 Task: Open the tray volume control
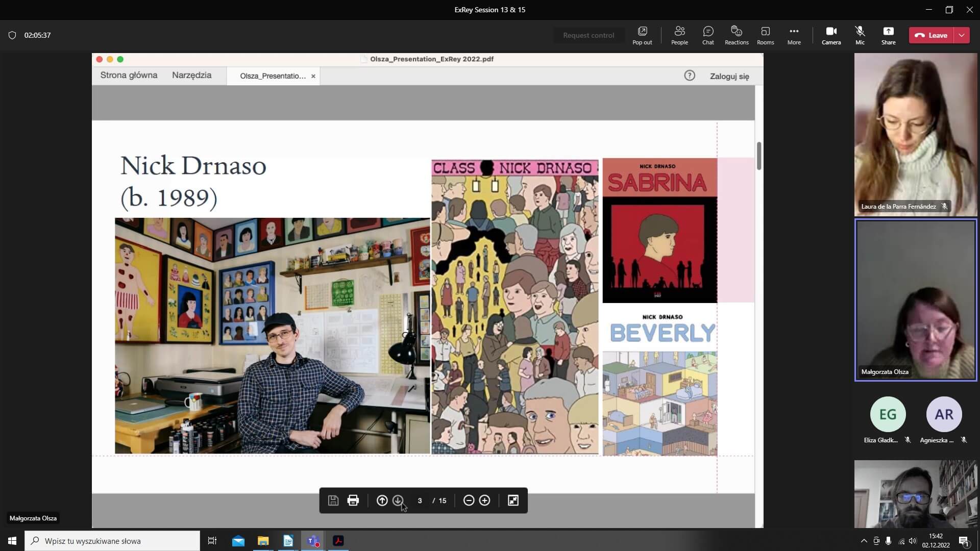click(x=913, y=541)
